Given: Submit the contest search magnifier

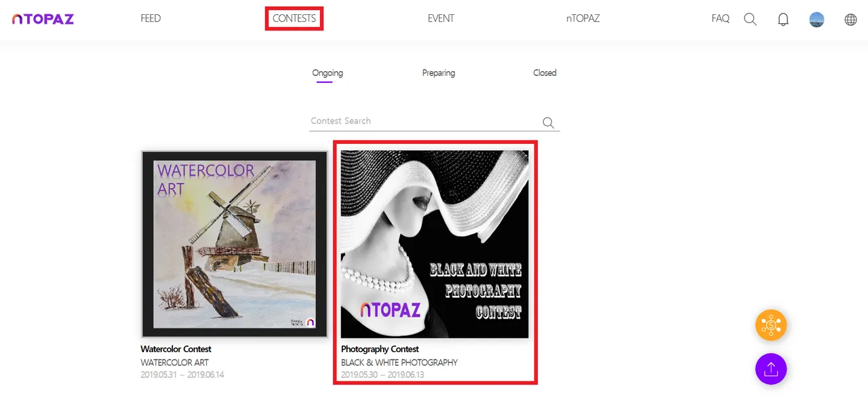Looking at the screenshot, I should [549, 123].
